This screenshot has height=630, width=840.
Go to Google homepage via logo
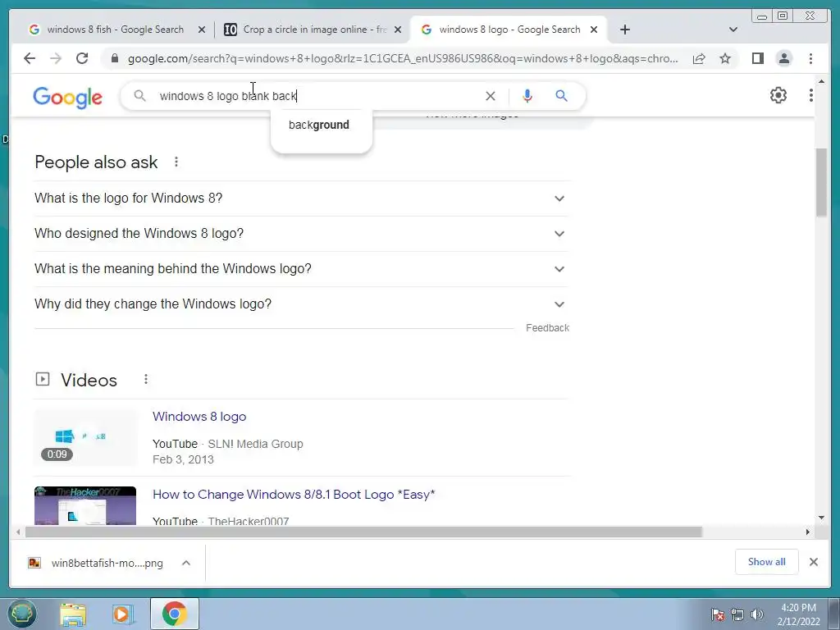[67, 97]
